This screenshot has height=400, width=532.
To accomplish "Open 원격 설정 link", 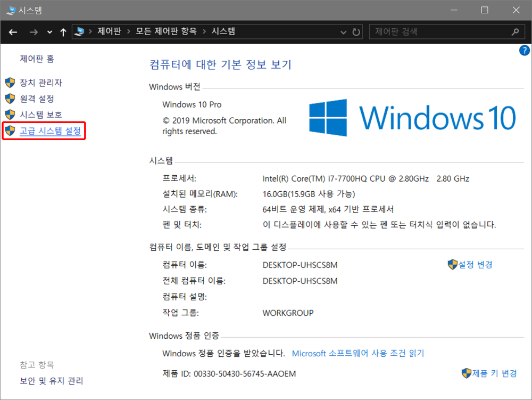I will 37,99.
